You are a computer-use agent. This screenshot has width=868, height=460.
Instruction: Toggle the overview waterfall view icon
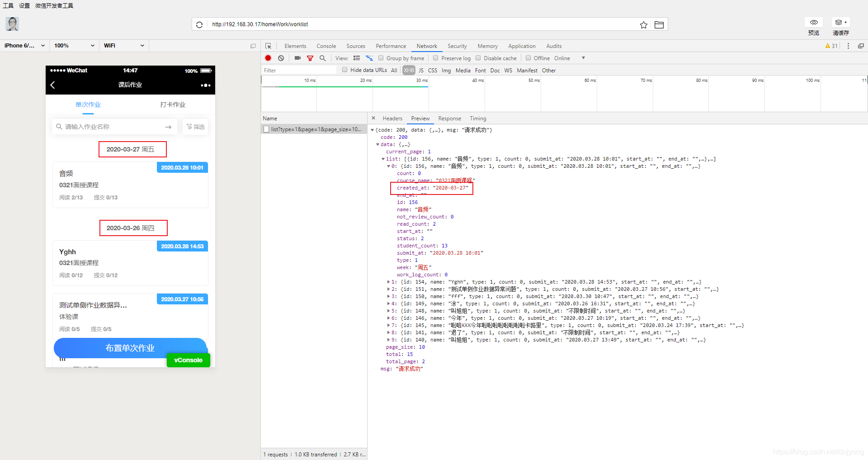coord(369,58)
